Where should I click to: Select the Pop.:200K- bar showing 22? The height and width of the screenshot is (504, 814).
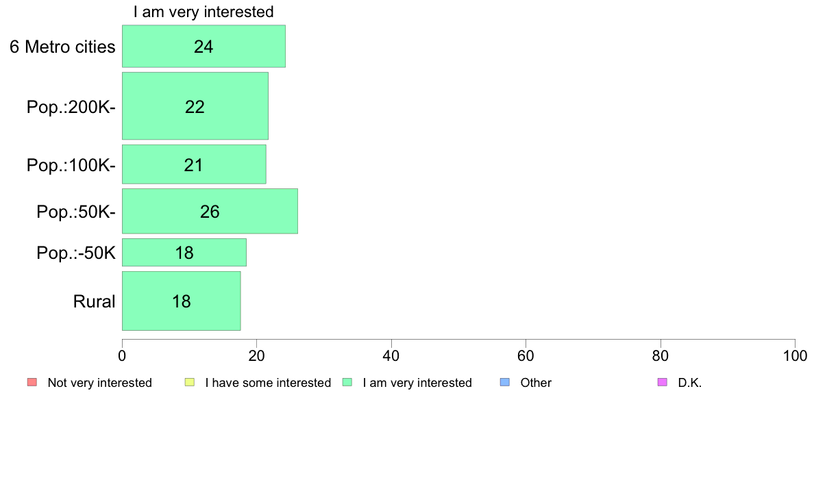point(195,106)
